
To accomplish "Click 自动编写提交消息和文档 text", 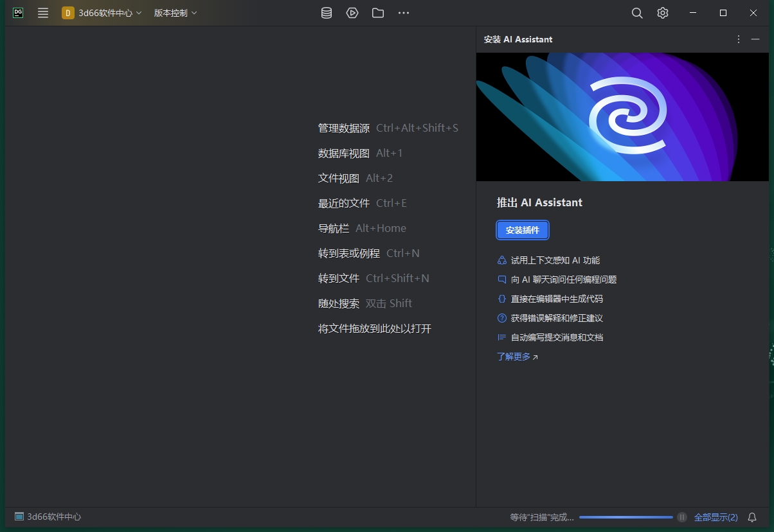I will click(557, 337).
